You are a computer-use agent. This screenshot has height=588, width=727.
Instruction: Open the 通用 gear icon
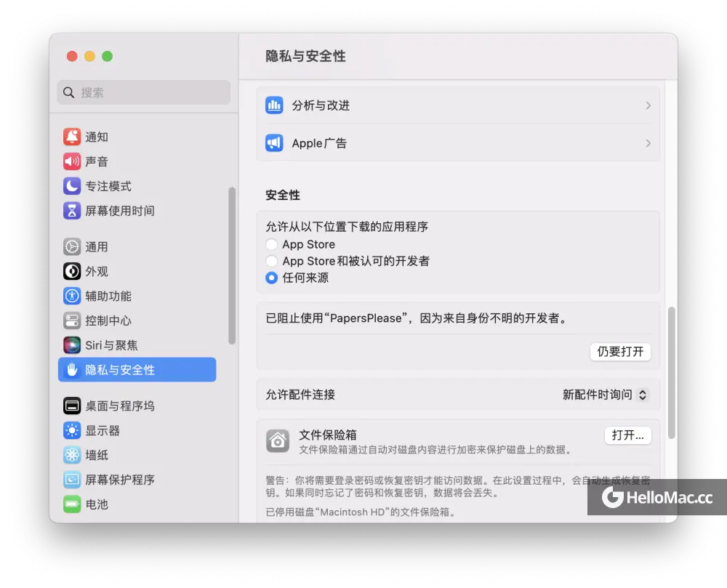tap(72, 246)
